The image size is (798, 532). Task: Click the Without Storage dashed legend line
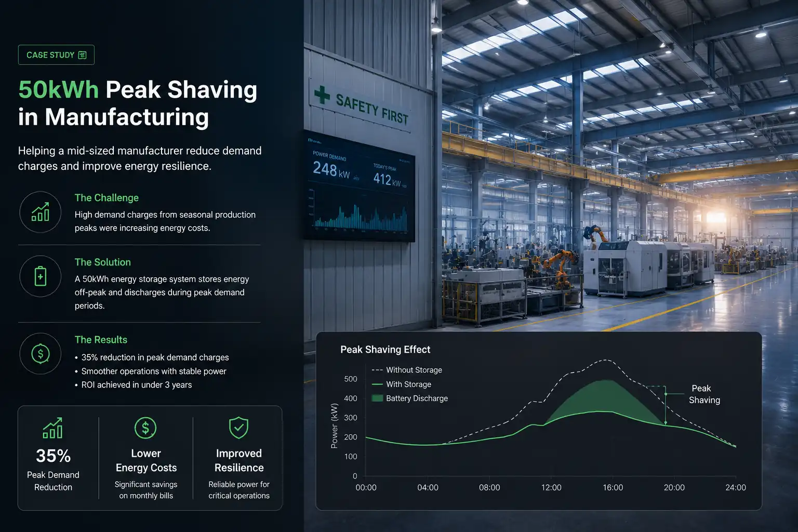[x=378, y=370]
